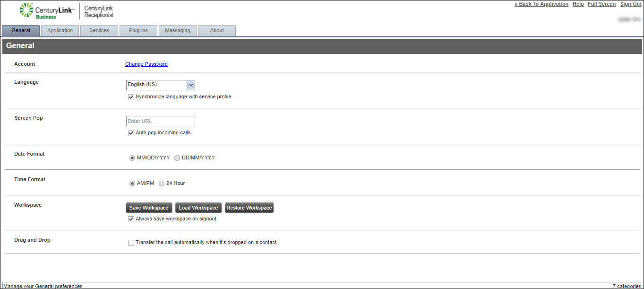644x289 pixels.
Task: Open the Help link
Action: [x=578, y=4]
